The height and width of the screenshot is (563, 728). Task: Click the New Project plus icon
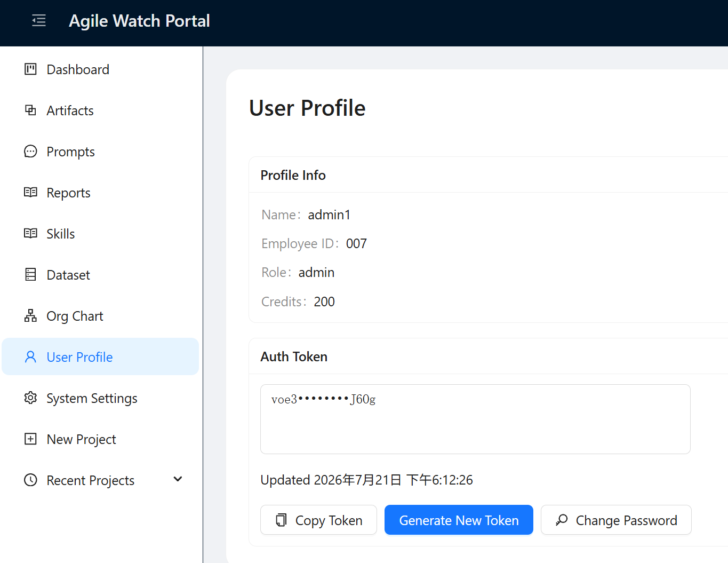tap(30, 439)
